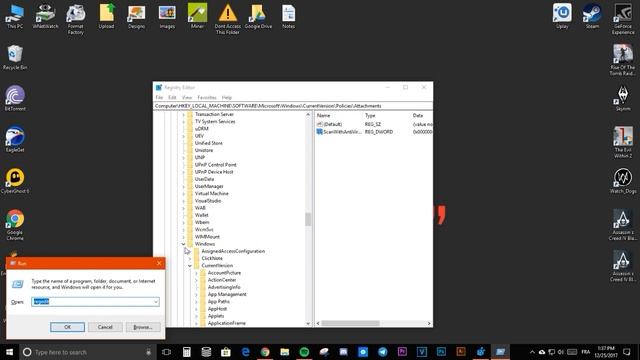Open the Google Drive desktop shortcut
Viewport: 640px width, 360px height.
click(x=258, y=16)
